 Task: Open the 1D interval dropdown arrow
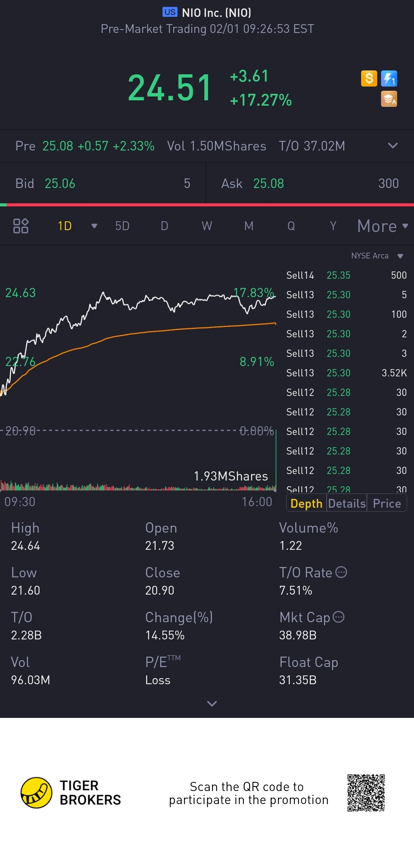pyautogui.click(x=94, y=226)
